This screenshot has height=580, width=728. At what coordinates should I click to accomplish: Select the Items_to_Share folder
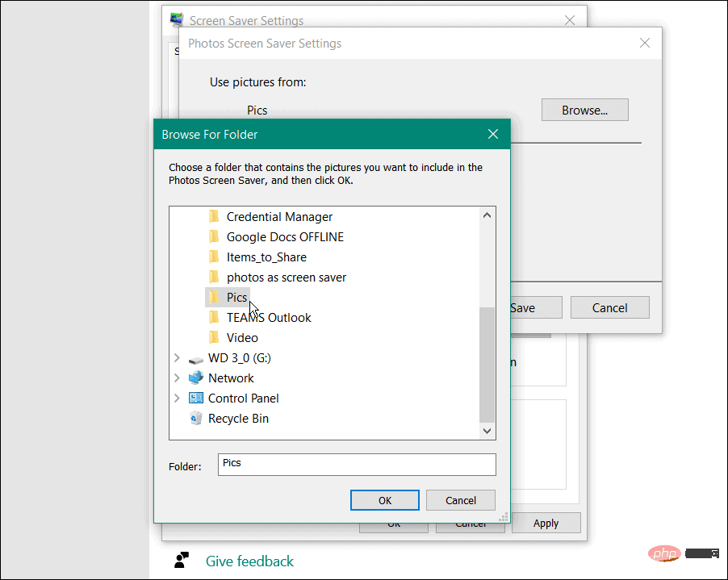266,257
